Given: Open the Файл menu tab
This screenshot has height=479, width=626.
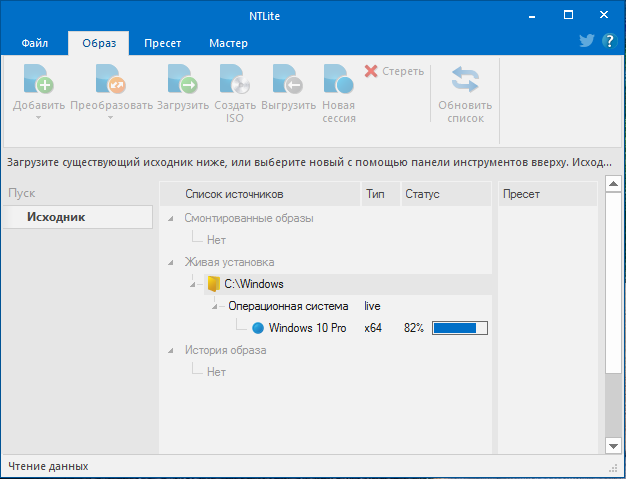Looking at the screenshot, I should pos(35,43).
